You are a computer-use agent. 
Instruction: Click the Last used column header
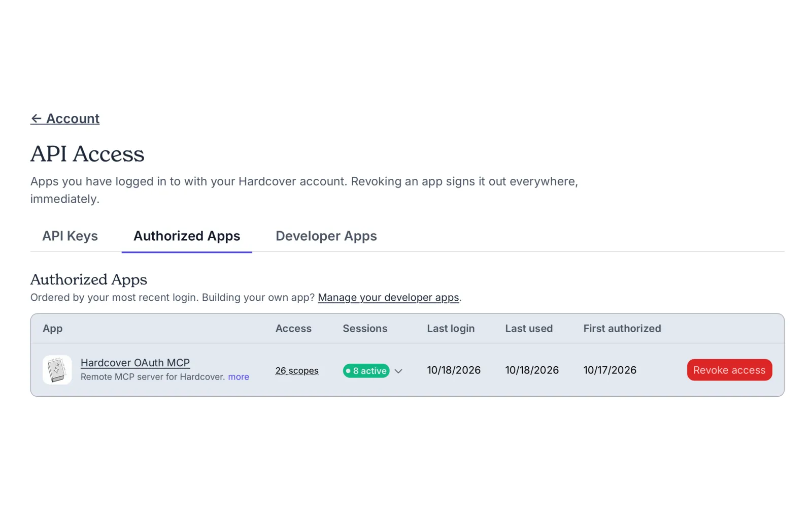point(529,329)
